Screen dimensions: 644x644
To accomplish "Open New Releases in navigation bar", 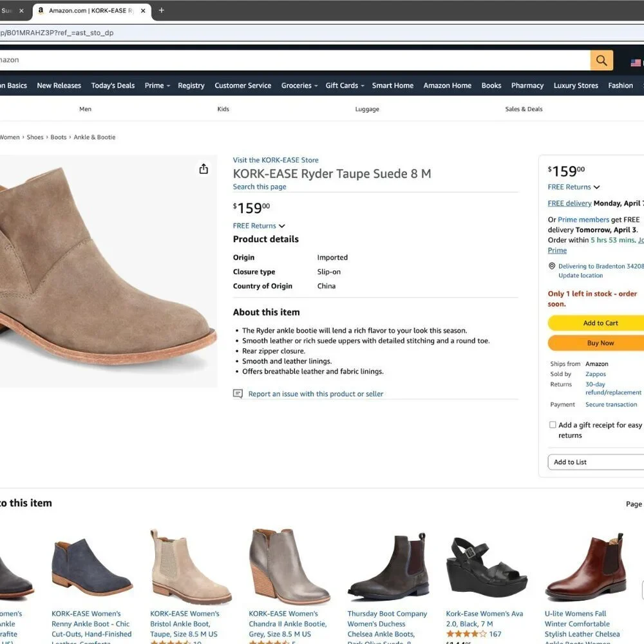I will [59, 86].
